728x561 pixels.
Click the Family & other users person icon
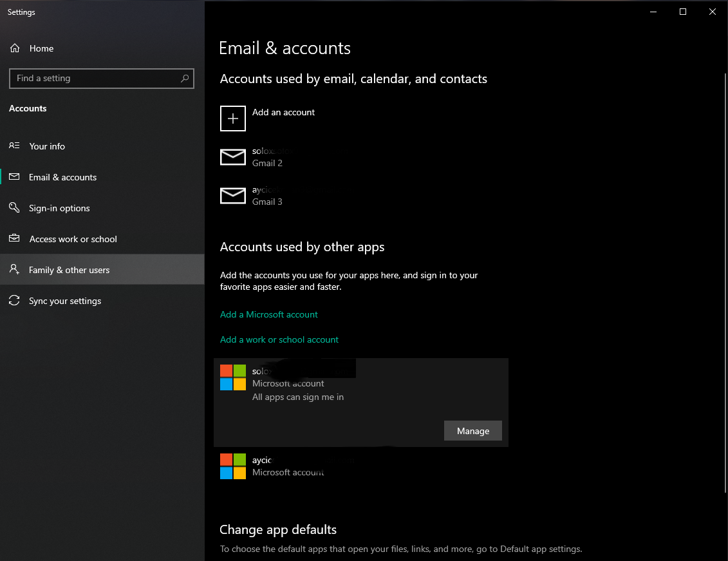click(14, 269)
